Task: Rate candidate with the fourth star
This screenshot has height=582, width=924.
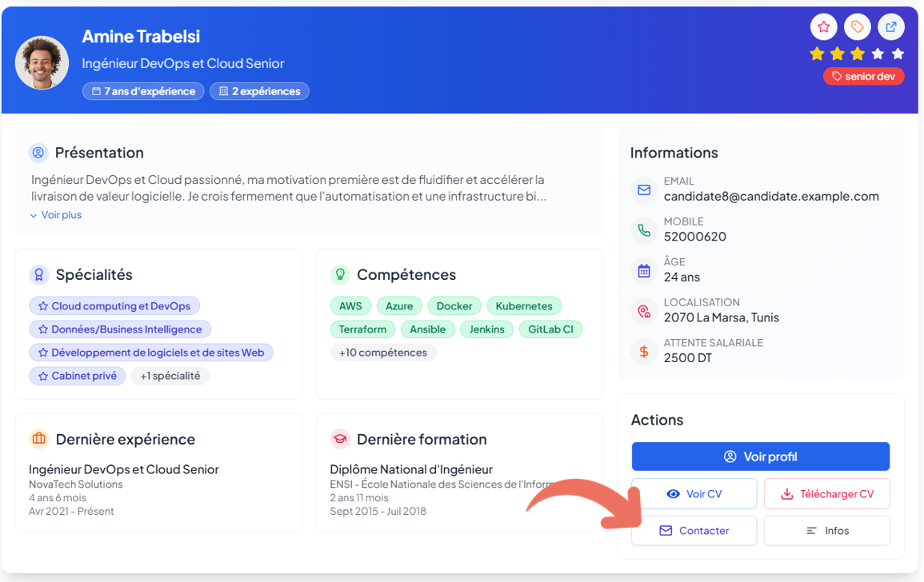Action: [878, 54]
